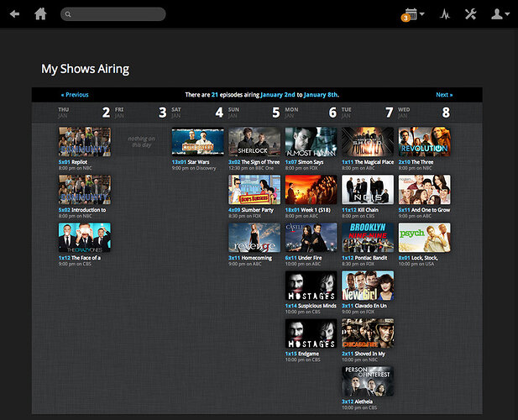Click the 5x01 Repilot episode title
The height and width of the screenshot is (420, 518).
(73, 162)
